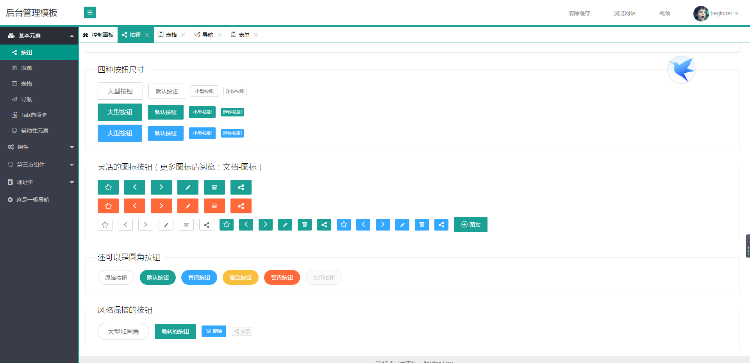Open the Tab选项卡 item in the sidebar
Screen dimensions: 750x363
pyautogui.click(x=39, y=115)
